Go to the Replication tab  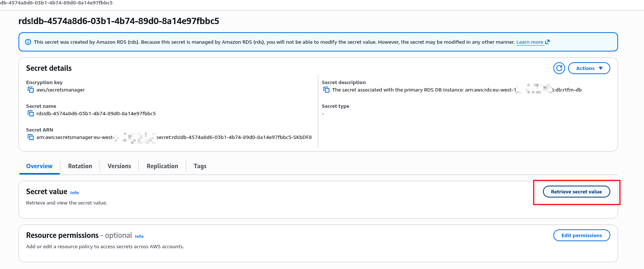[162, 166]
